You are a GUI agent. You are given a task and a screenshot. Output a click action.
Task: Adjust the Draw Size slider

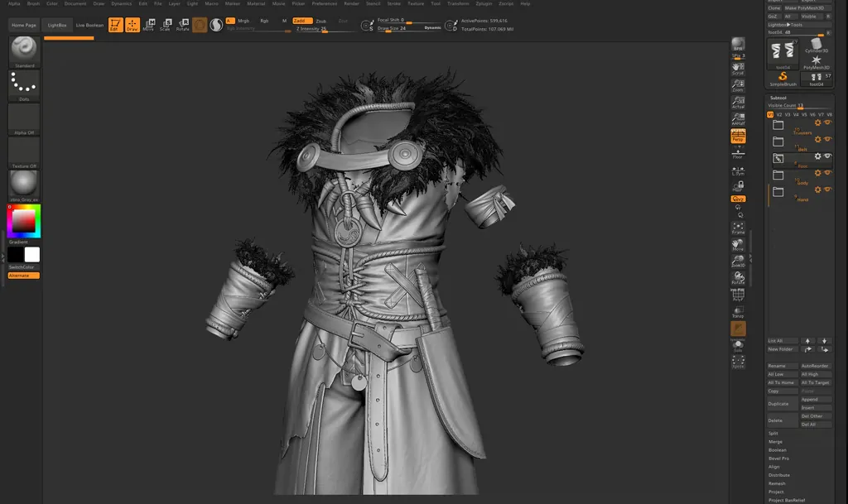409,28
